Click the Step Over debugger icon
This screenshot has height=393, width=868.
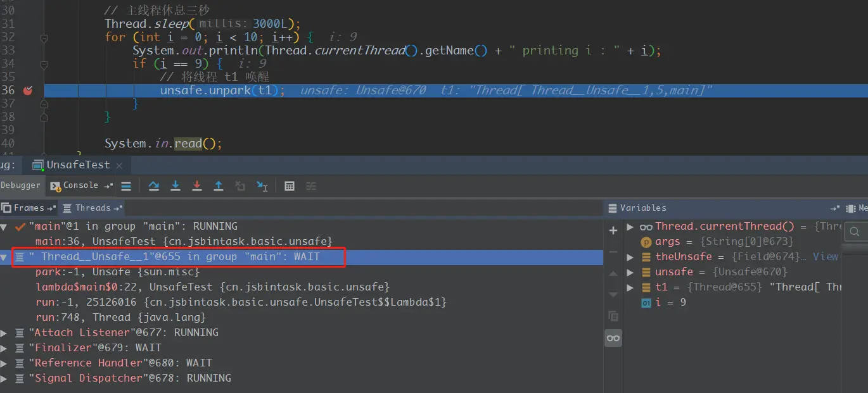153,185
